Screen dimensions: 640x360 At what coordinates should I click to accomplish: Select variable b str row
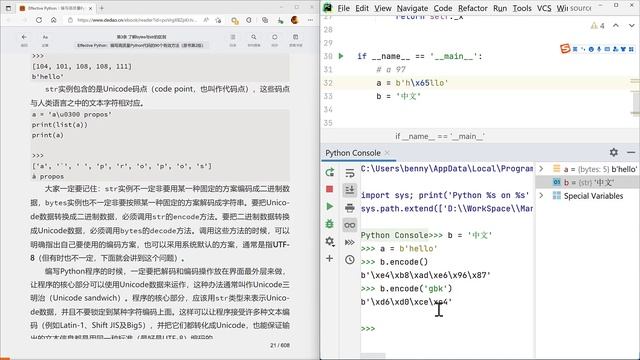587,182
